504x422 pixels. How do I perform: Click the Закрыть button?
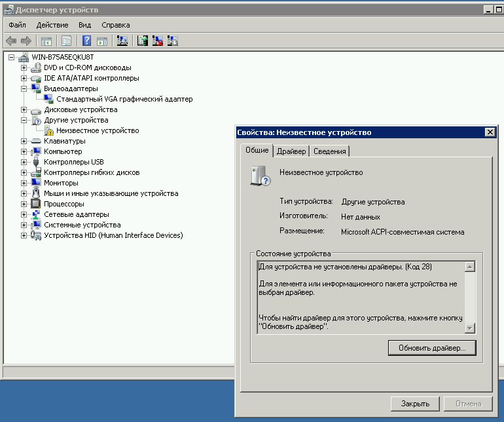click(415, 404)
